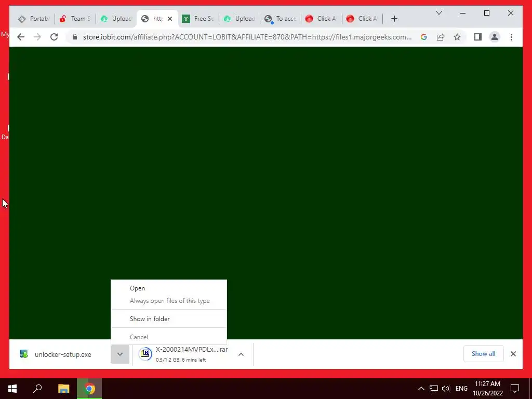Image resolution: width=532 pixels, height=399 pixels.
Task: Switch to the Free Sc tab
Action: 198,19
